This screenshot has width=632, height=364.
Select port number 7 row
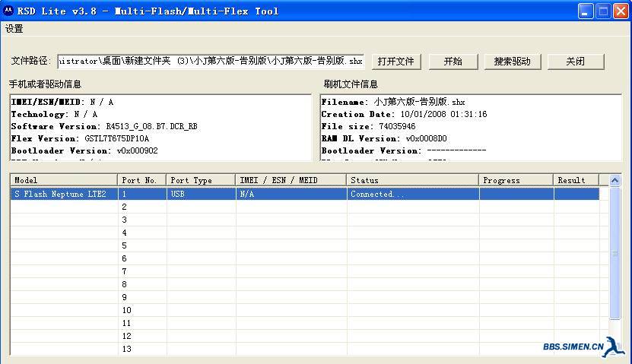[305, 271]
